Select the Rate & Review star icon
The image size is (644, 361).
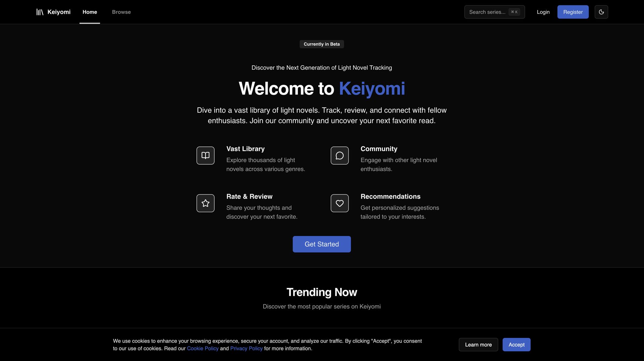[205, 203]
